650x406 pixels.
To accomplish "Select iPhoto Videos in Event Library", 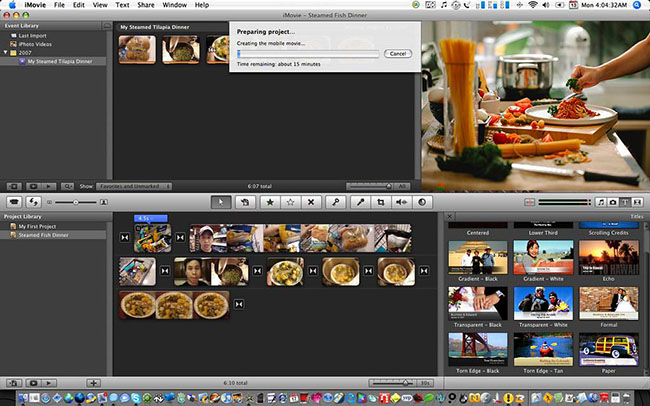I will coord(35,44).
